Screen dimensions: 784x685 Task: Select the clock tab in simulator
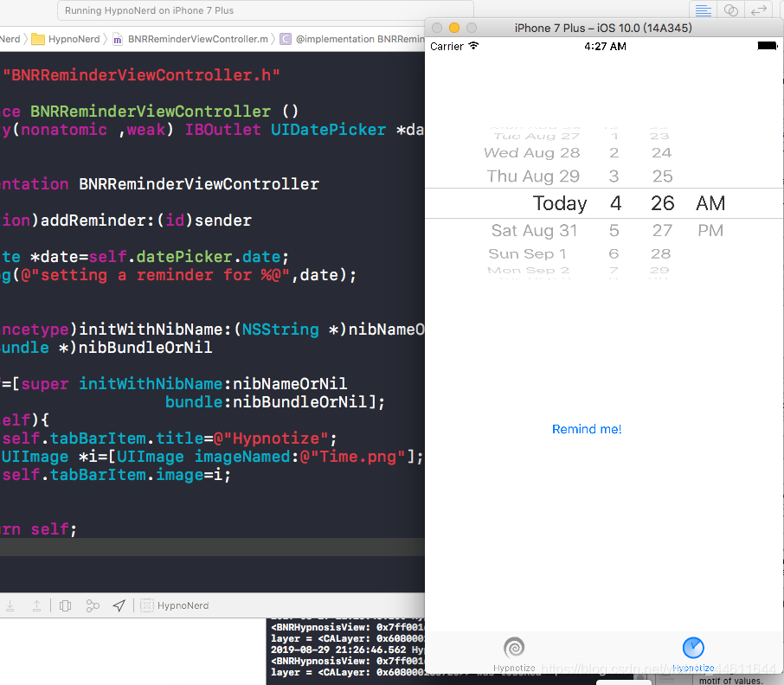693,655
